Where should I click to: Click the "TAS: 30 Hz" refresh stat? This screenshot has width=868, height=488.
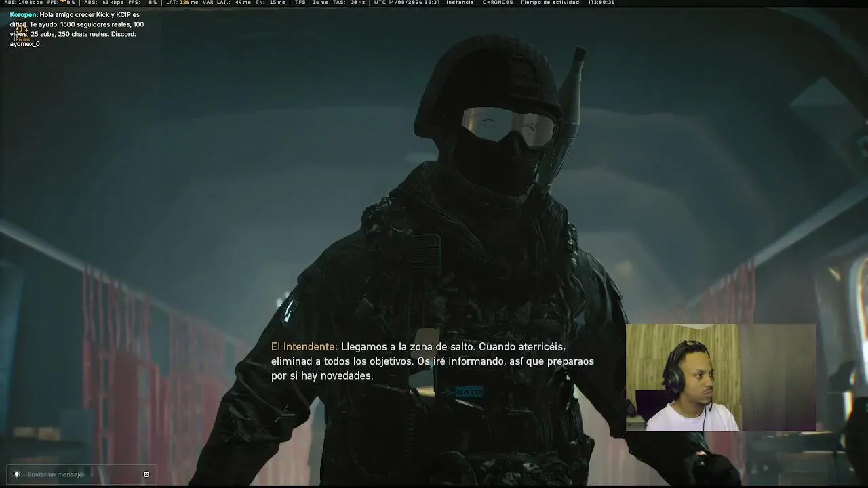(349, 3)
